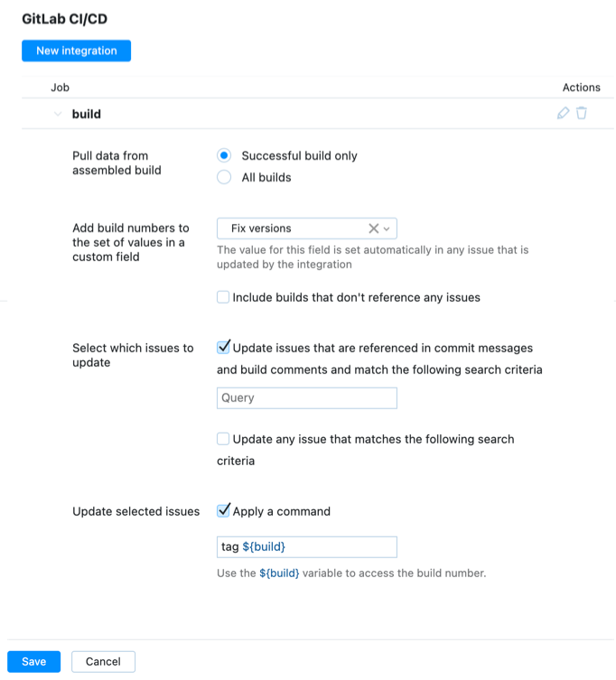Delete the build job with the trash icon
Screen dimensions: 616x680
pos(582,113)
